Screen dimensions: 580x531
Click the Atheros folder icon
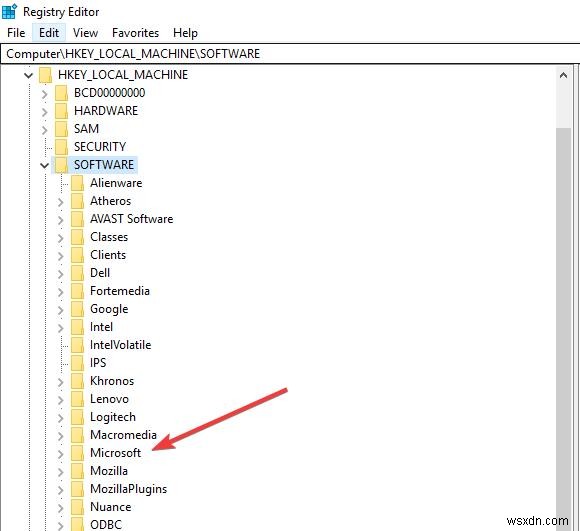tap(77, 201)
